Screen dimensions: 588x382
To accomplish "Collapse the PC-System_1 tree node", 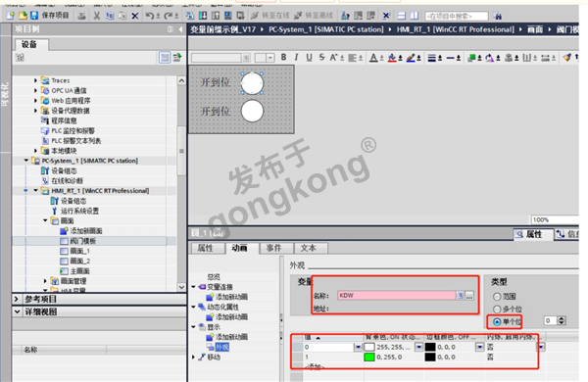I will [x=26, y=161].
